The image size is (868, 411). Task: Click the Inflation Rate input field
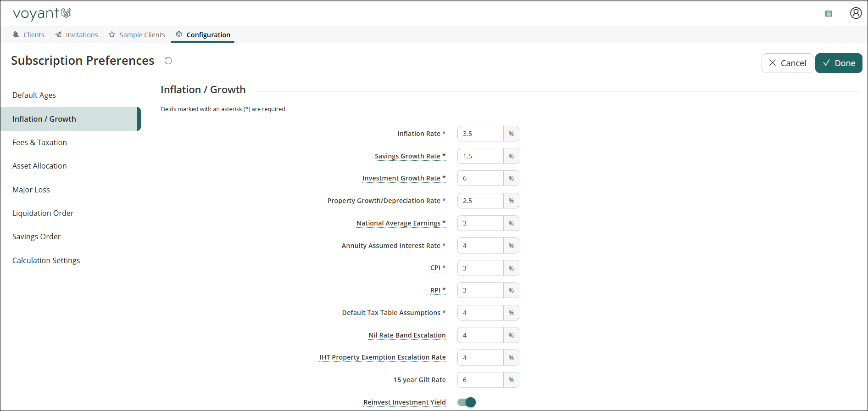point(480,134)
